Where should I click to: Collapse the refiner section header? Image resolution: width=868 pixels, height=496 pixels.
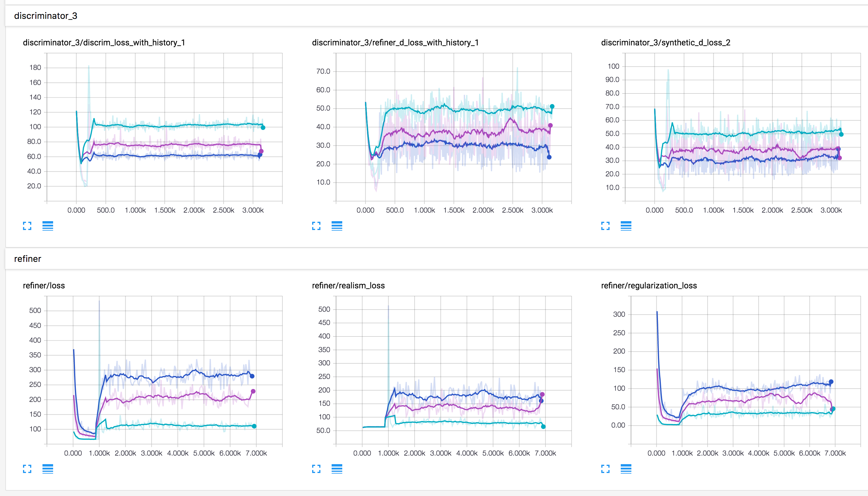(28, 259)
